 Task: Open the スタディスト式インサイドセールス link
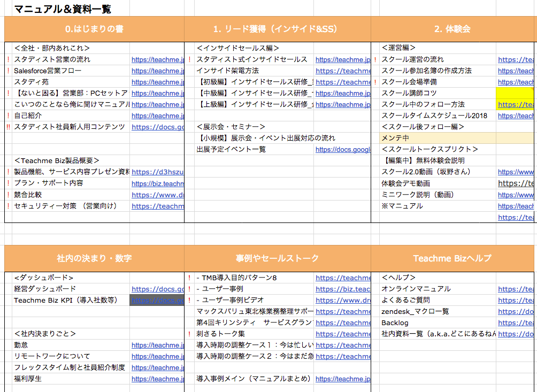pyautogui.click(x=343, y=59)
